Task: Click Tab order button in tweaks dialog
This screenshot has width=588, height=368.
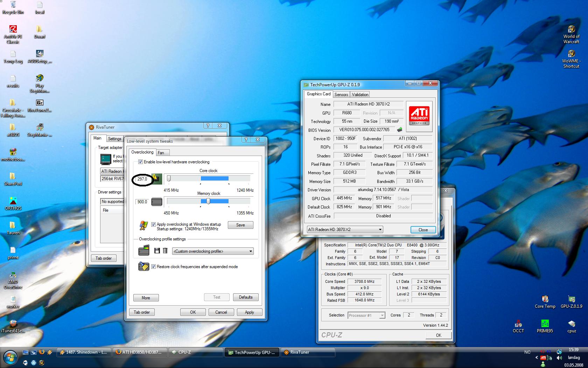Action: click(x=142, y=312)
